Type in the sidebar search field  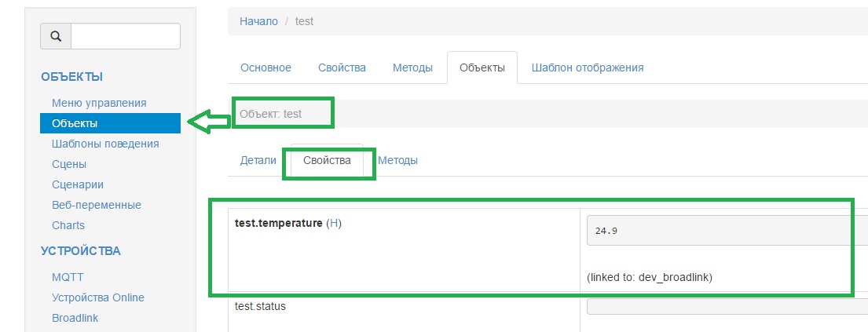[126, 36]
